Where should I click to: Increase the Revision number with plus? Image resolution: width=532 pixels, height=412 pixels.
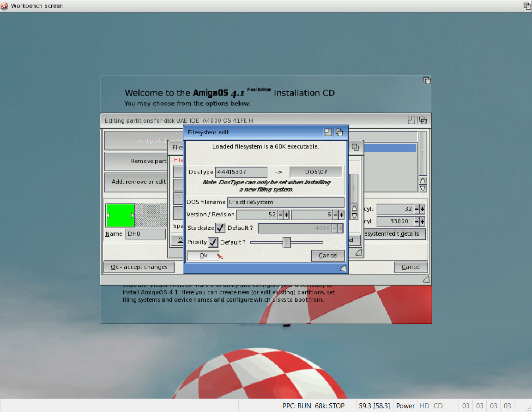point(341,215)
